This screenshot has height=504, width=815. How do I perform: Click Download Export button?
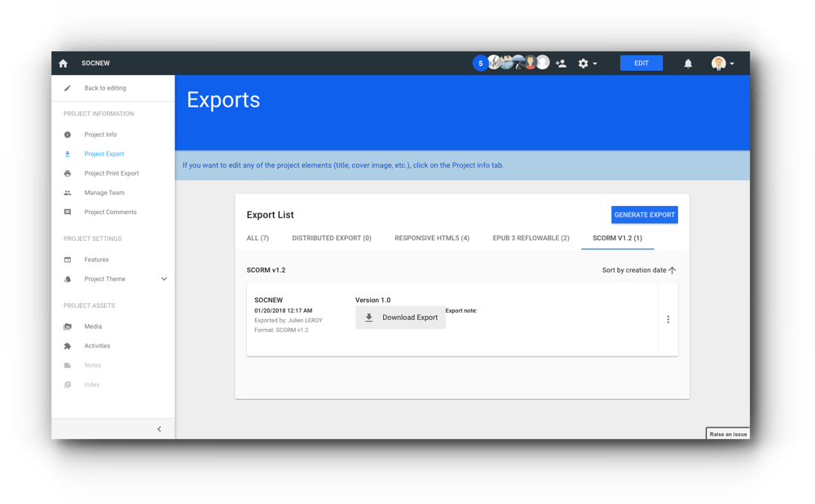pyautogui.click(x=400, y=318)
